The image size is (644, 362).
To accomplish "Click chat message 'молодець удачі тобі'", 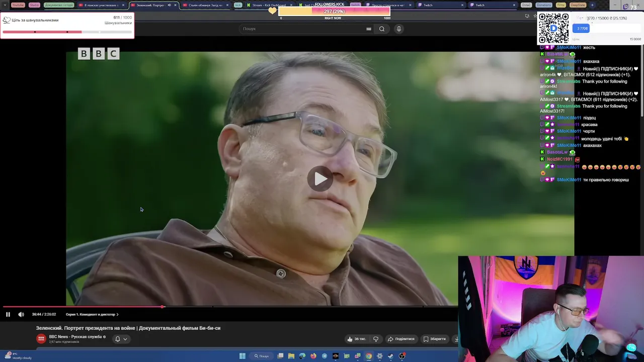I will tap(602, 139).
